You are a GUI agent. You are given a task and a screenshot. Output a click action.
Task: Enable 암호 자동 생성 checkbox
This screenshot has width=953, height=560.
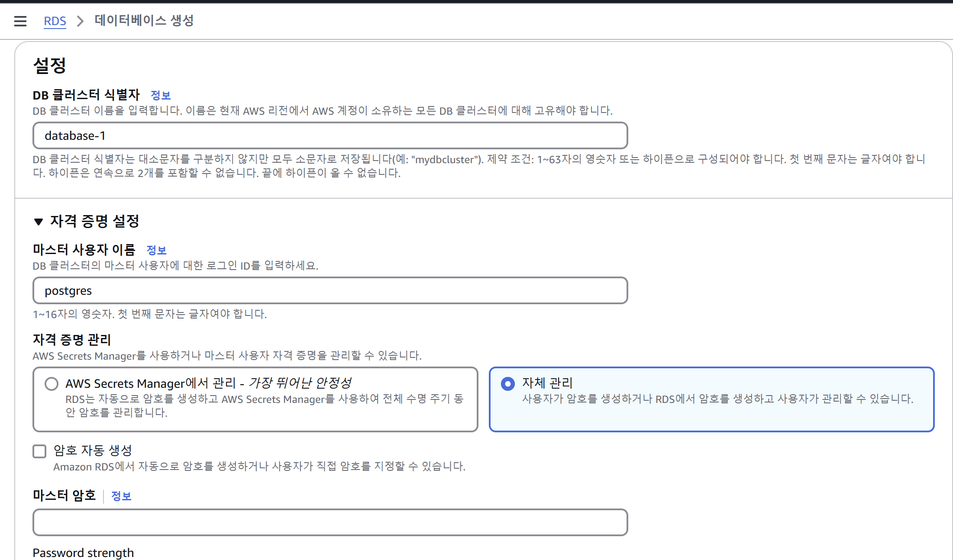click(x=39, y=451)
